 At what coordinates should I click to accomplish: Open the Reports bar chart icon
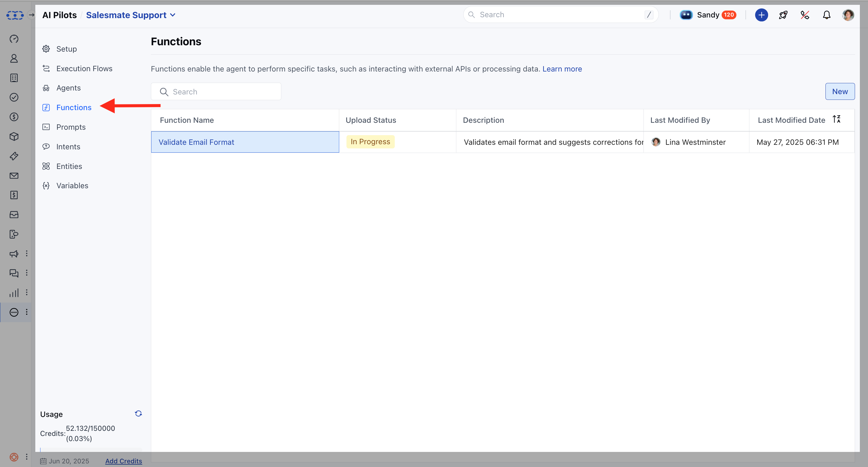(x=14, y=293)
